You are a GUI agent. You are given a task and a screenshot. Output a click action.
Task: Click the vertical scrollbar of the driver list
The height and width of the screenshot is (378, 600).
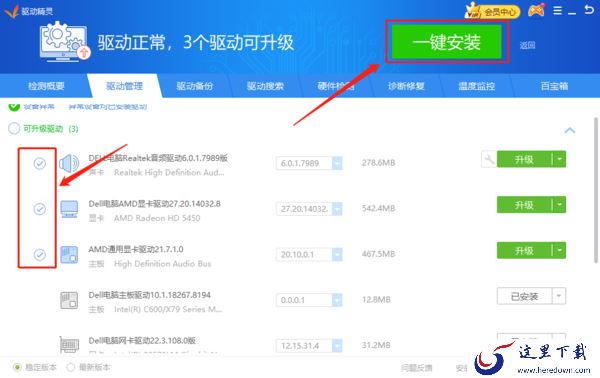point(596,191)
